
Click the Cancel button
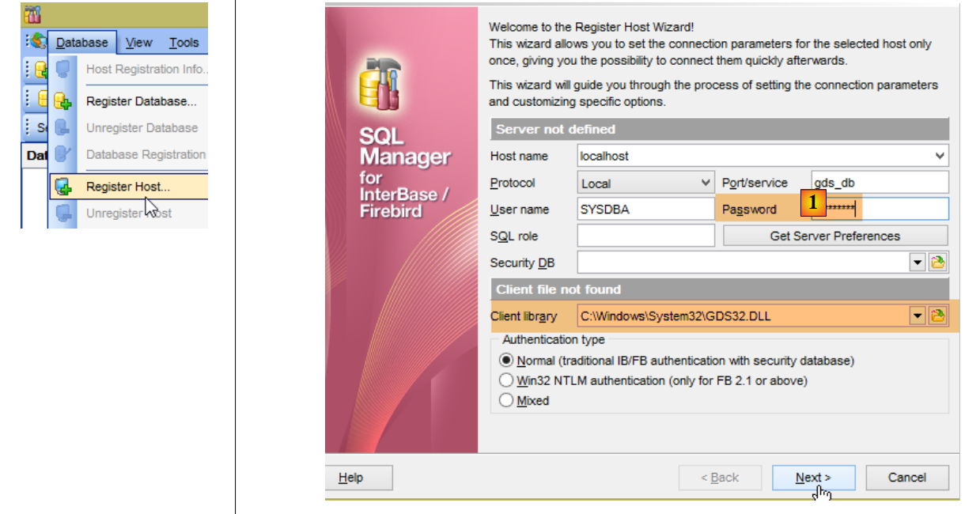[x=906, y=478]
